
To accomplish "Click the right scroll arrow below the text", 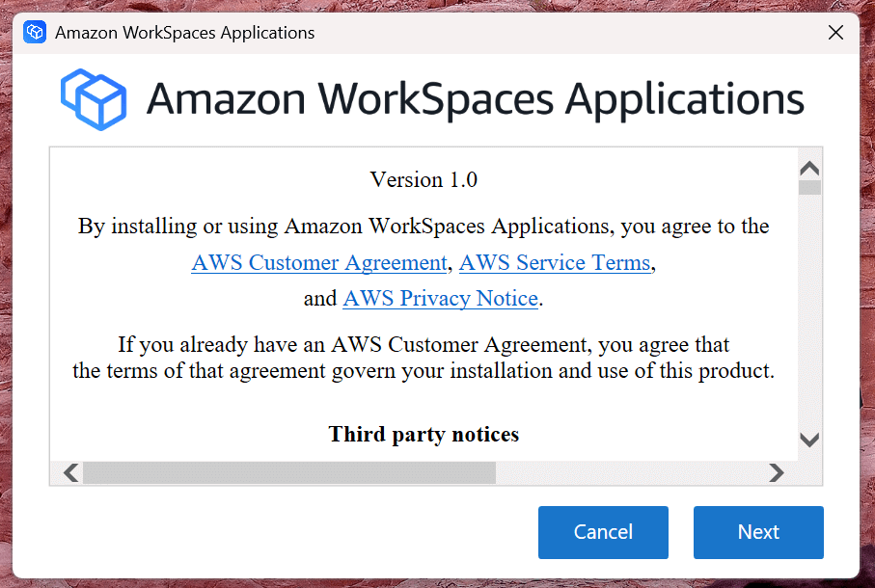I will pos(777,473).
